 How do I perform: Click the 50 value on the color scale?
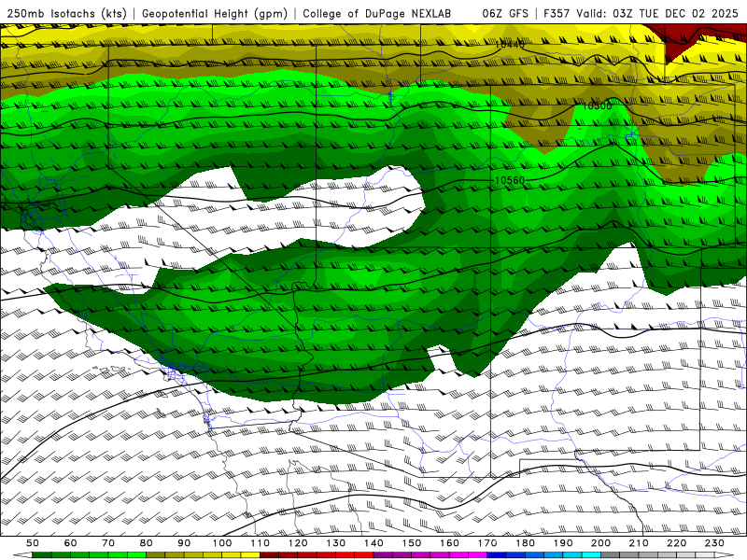pyautogui.click(x=33, y=543)
